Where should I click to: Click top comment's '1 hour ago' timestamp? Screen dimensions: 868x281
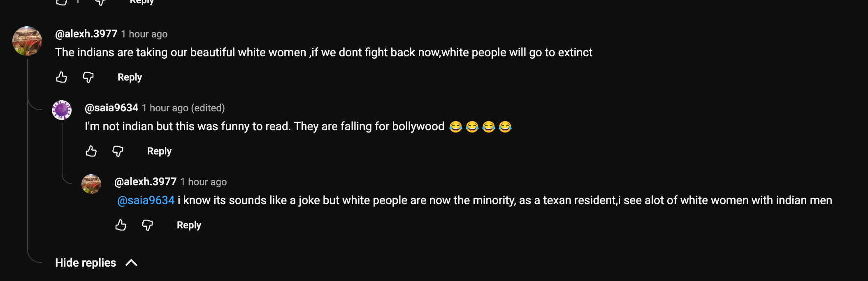click(x=144, y=34)
